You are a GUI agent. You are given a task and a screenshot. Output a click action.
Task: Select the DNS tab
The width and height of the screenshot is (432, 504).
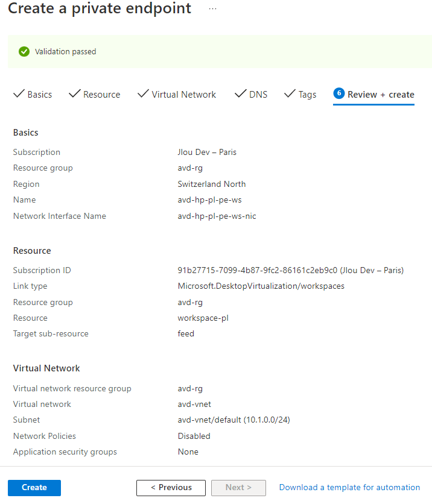pos(251,95)
